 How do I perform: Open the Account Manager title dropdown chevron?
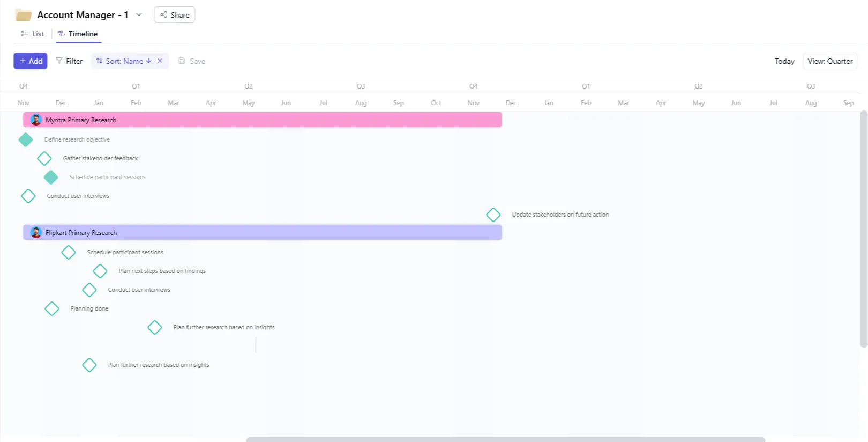tap(139, 14)
